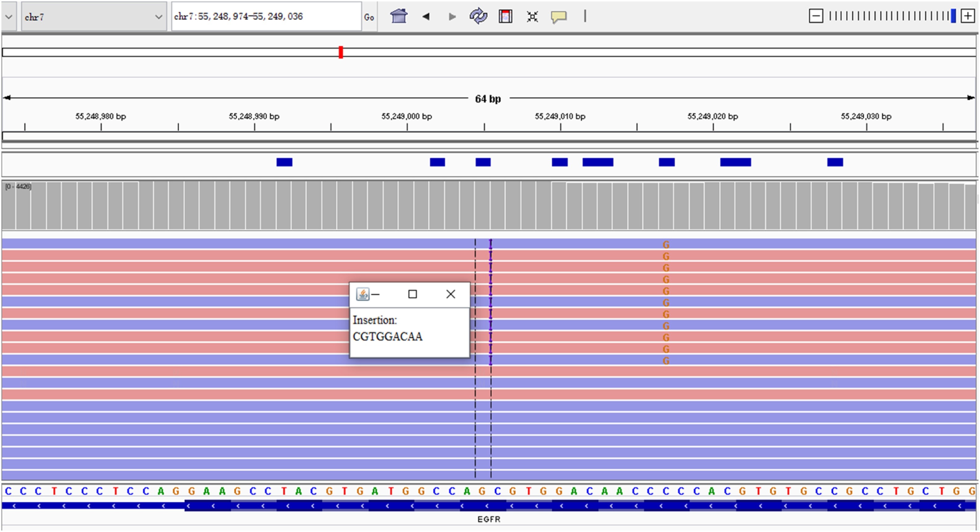Click the Go button
Image resolution: width=980 pixels, height=532 pixels.
(369, 17)
